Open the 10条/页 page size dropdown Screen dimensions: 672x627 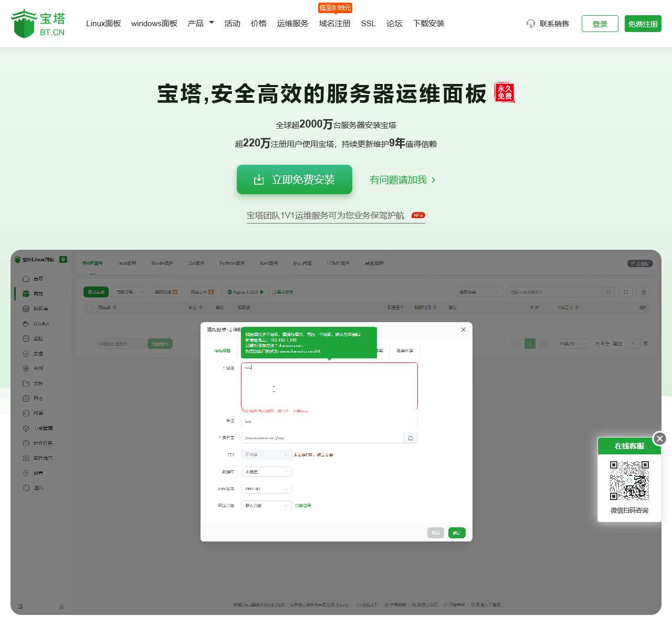572,344
